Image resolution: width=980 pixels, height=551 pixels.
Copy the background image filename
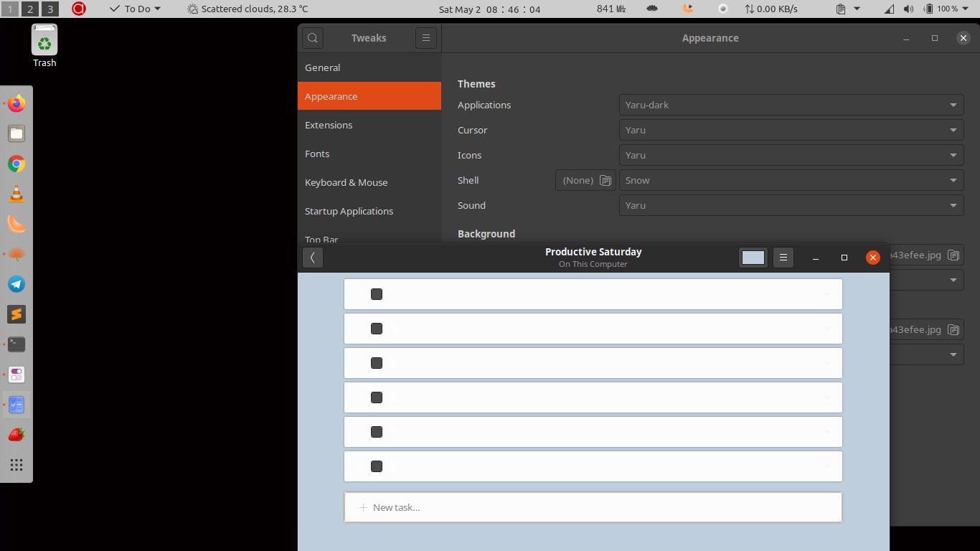pos(953,255)
